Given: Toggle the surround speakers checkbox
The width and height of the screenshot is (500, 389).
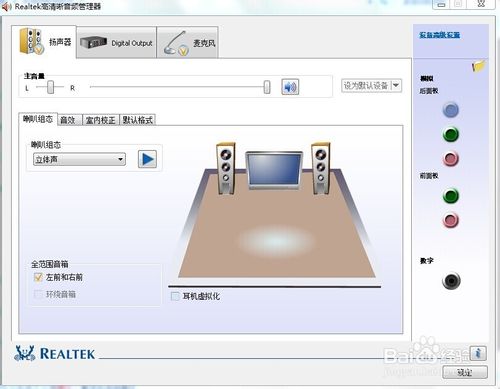Looking at the screenshot, I should click(x=38, y=294).
